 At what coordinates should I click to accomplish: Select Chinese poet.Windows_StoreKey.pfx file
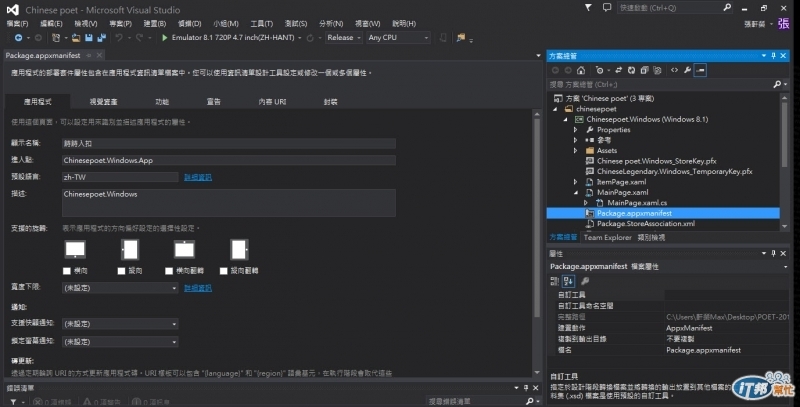pos(656,161)
